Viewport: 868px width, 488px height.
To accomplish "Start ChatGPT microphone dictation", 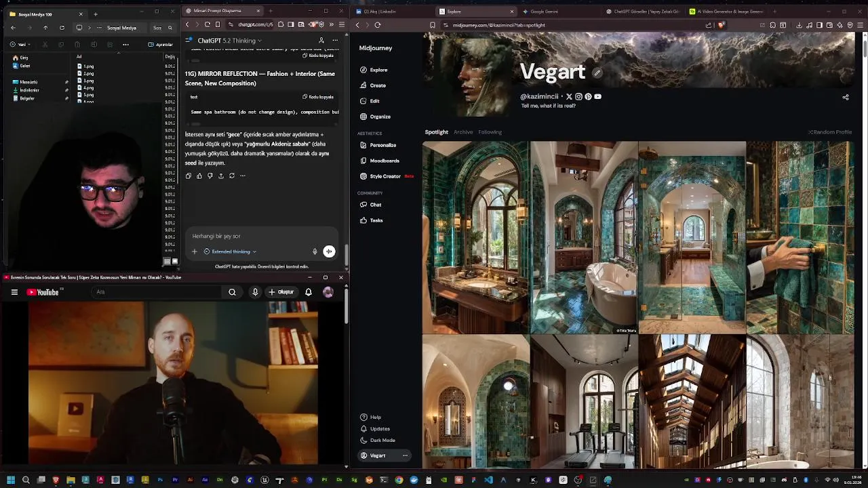I will (315, 251).
